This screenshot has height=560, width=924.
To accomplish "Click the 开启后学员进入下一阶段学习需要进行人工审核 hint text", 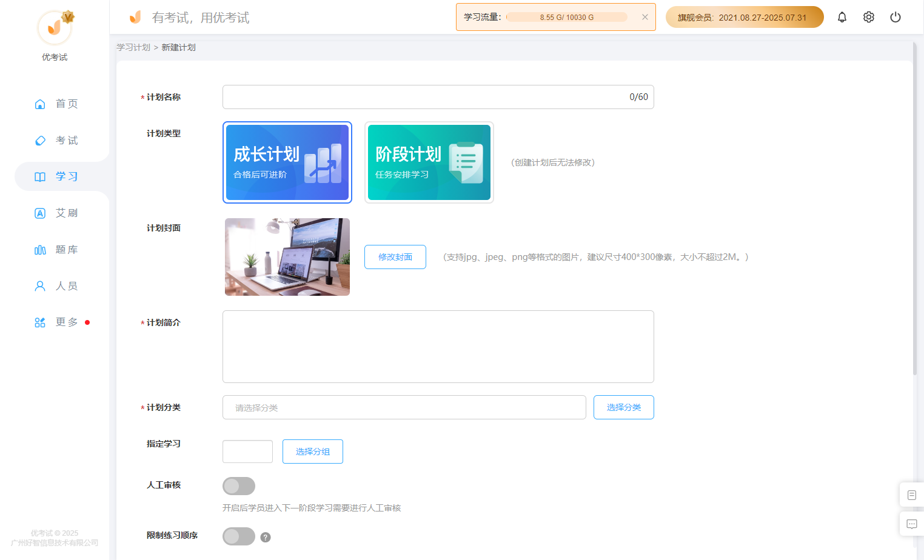I will 312,508.
